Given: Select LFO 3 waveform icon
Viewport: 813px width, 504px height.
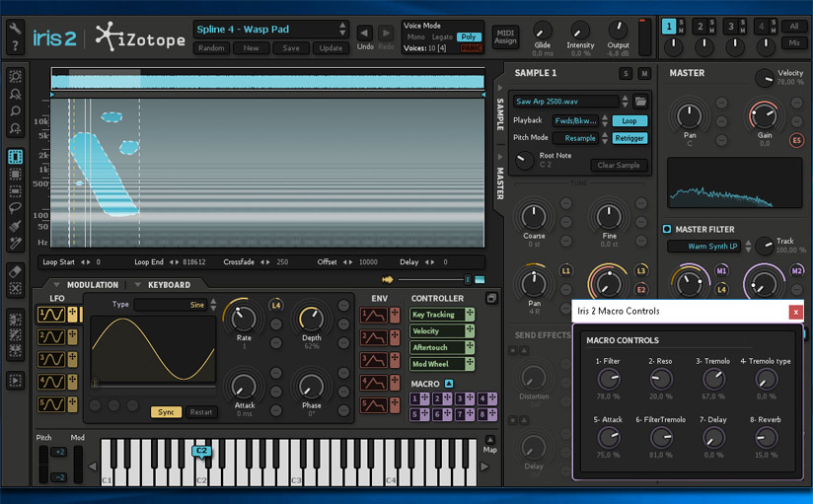Looking at the screenshot, I should pyautogui.click(x=51, y=359).
